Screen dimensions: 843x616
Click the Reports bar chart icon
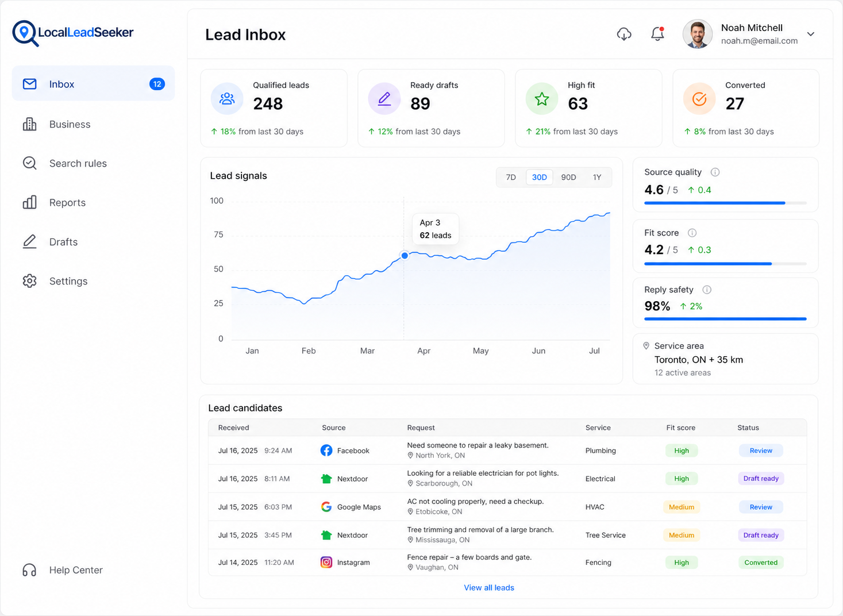30,202
